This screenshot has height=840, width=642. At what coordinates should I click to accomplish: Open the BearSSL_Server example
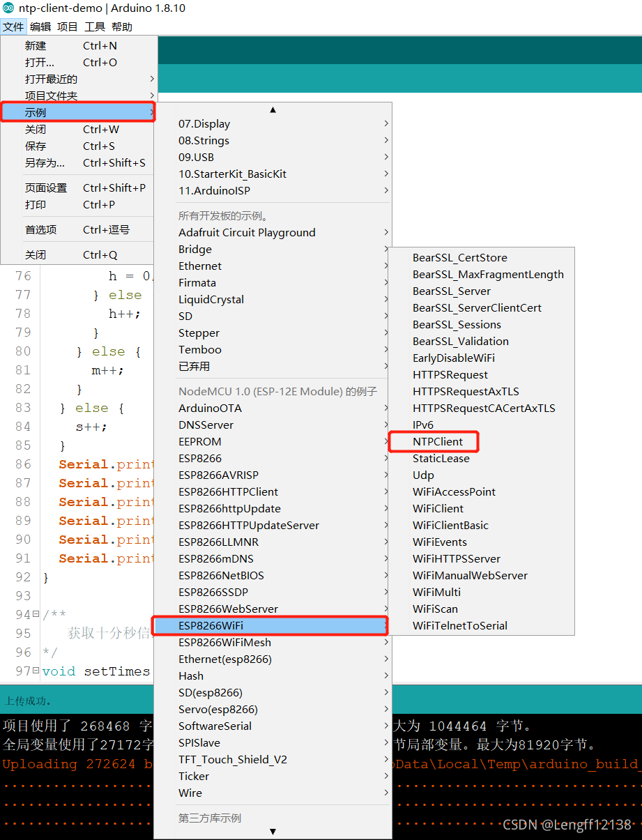coord(481,291)
